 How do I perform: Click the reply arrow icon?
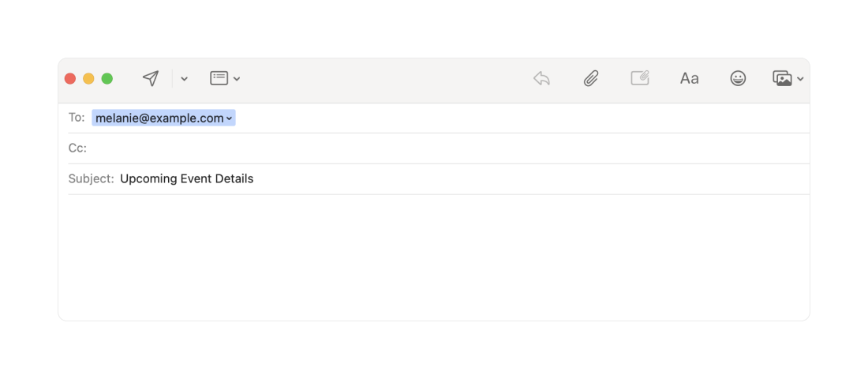pos(541,78)
